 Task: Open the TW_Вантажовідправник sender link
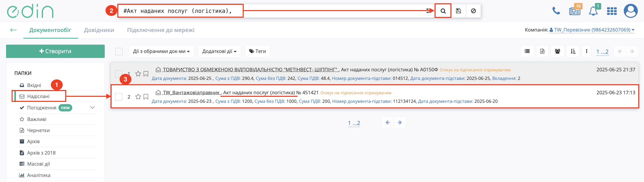[x=191, y=93]
